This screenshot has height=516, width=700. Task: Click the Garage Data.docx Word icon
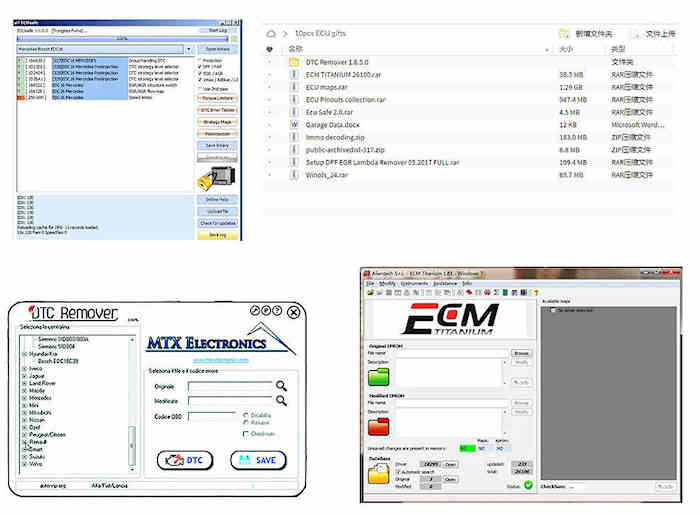click(x=294, y=125)
